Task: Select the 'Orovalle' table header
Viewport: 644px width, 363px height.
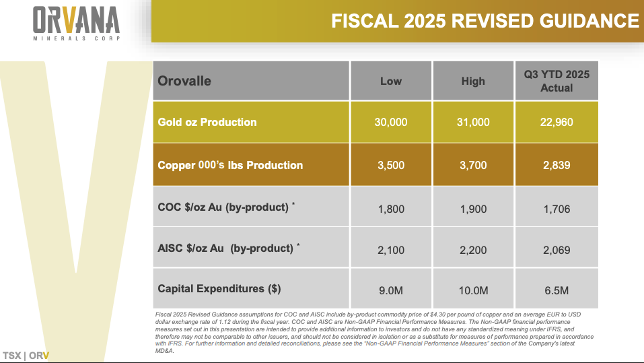Action: point(184,81)
